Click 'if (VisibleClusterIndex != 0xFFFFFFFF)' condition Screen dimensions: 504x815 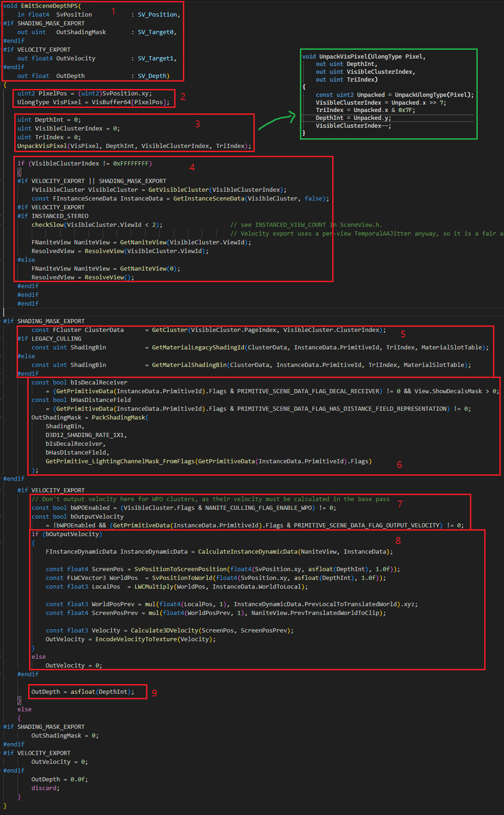85,164
